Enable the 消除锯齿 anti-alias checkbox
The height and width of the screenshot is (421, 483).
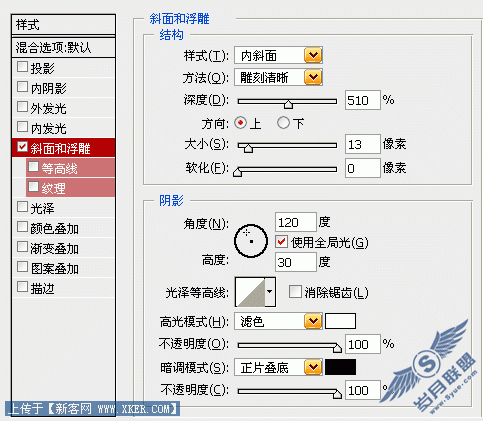coord(295,291)
